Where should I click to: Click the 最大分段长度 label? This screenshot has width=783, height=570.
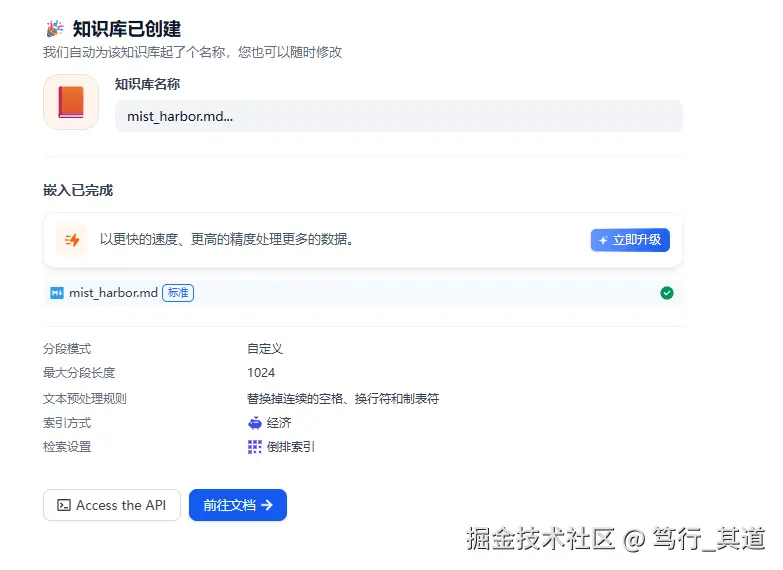coord(79,373)
